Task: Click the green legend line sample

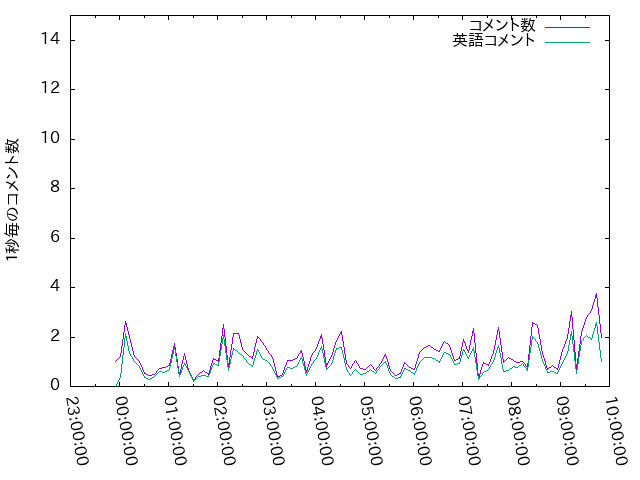Action: [x=567, y=42]
